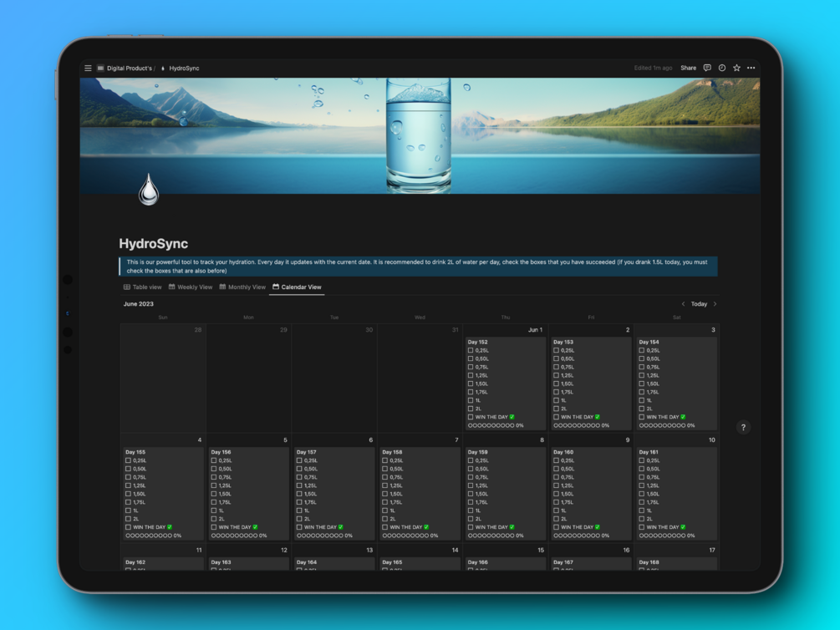
Task: Click the June 2023 month label
Action: tap(138, 304)
